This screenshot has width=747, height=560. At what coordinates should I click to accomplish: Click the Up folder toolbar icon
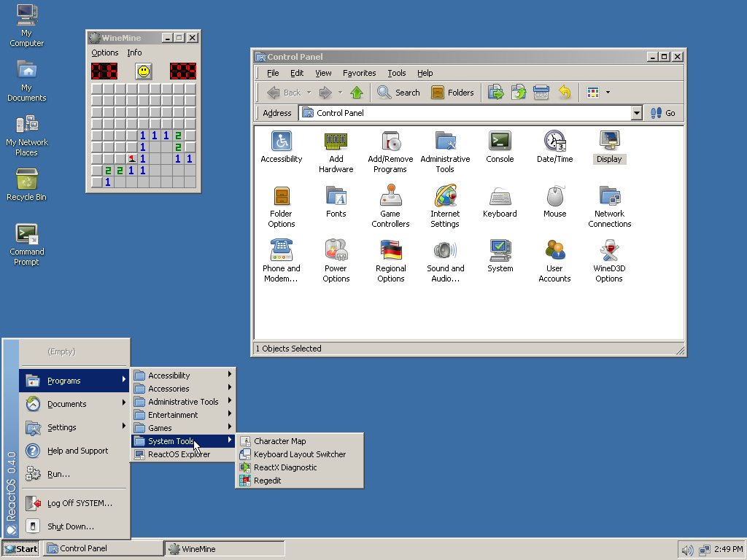[357, 93]
